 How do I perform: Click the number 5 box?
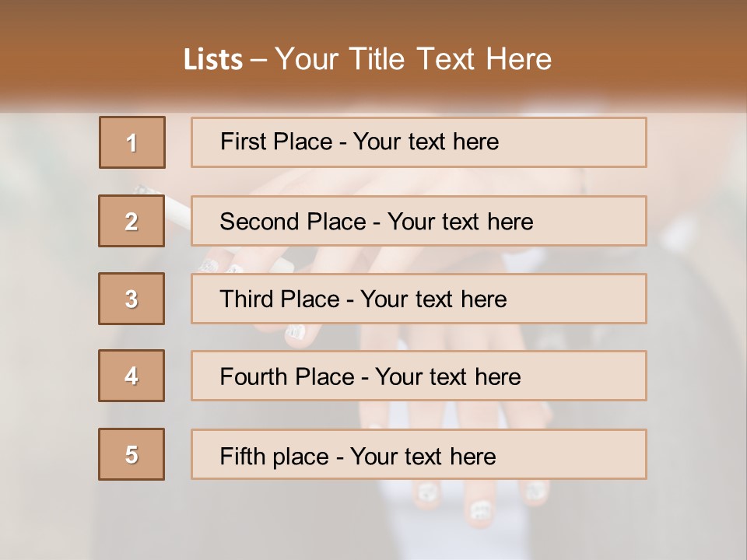132,454
